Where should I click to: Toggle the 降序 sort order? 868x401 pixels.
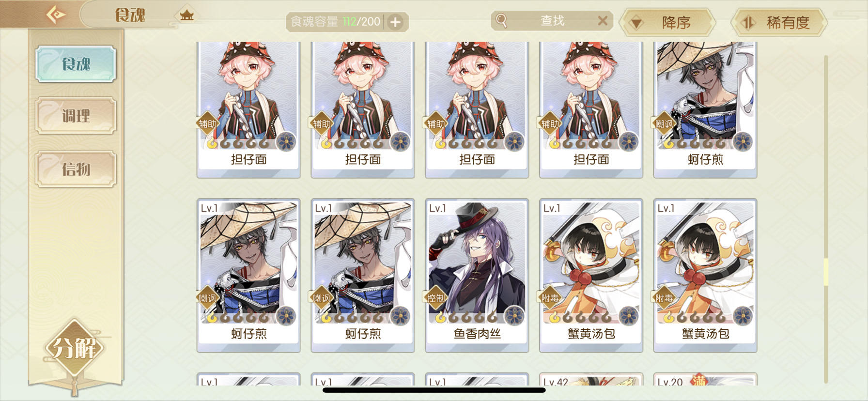pyautogui.click(x=667, y=22)
